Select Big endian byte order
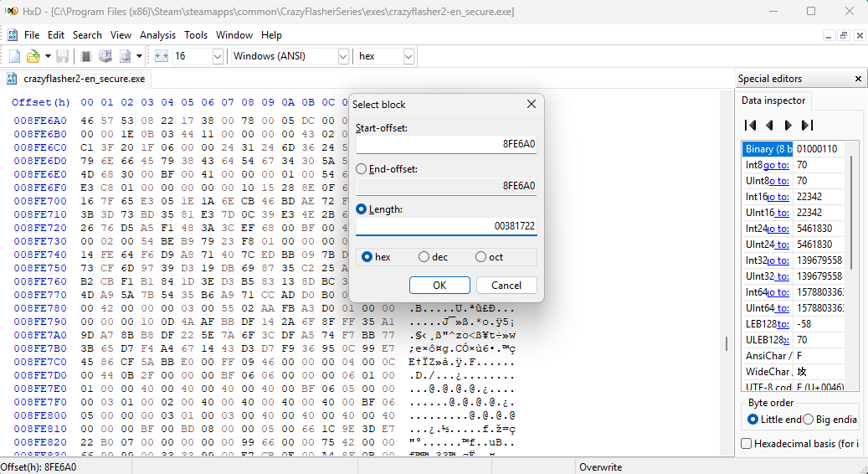Image resolution: width=868 pixels, height=474 pixels. pos(809,420)
